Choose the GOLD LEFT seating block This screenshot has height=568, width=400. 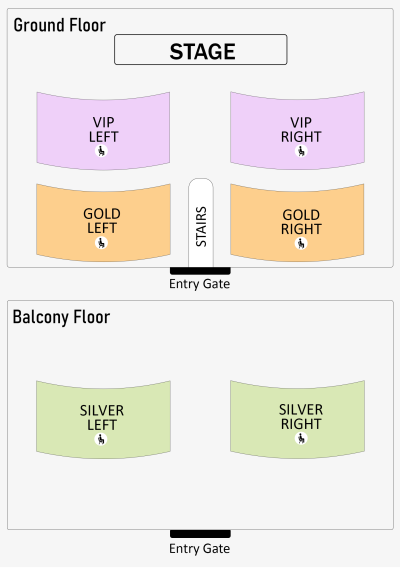tap(104, 223)
